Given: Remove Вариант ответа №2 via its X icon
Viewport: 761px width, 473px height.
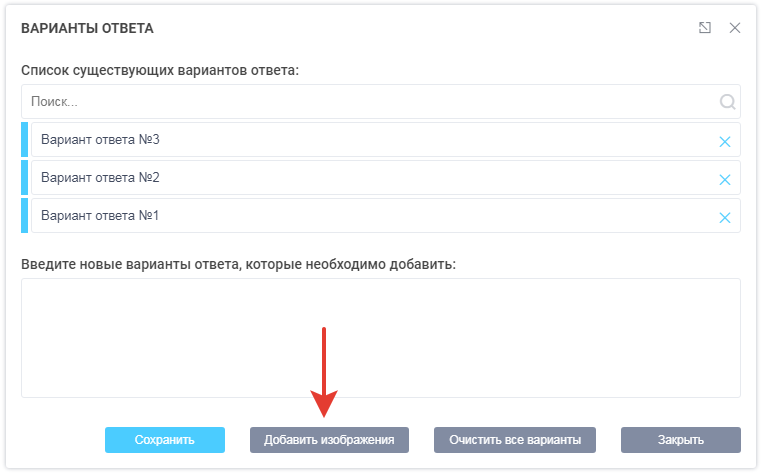Looking at the screenshot, I should pyautogui.click(x=725, y=180).
